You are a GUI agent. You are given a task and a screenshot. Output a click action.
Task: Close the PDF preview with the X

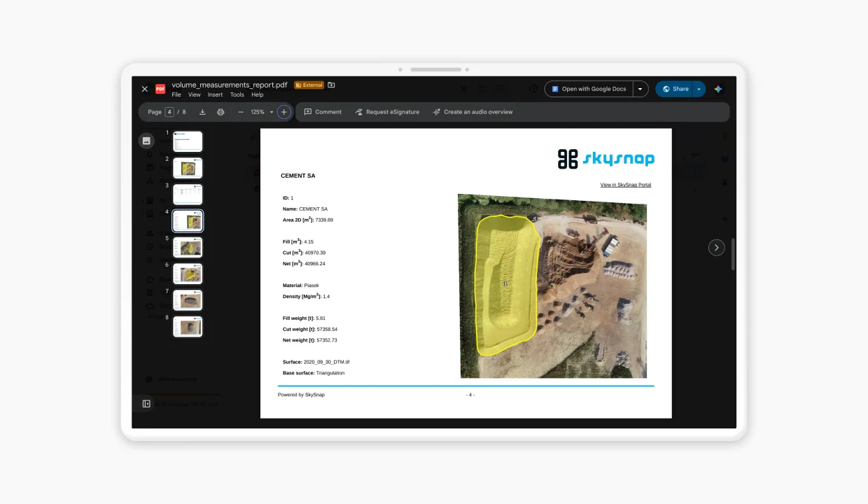[145, 89]
